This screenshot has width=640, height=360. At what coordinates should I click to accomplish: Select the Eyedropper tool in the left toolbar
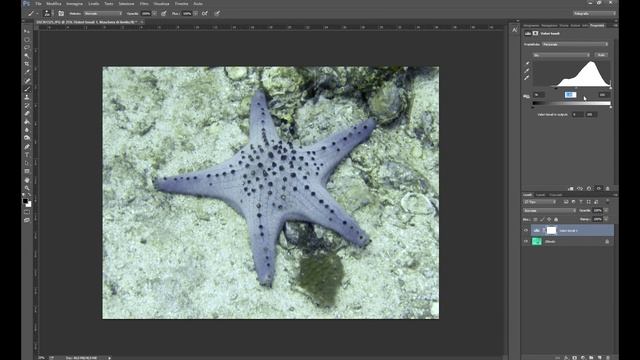point(27,72)
